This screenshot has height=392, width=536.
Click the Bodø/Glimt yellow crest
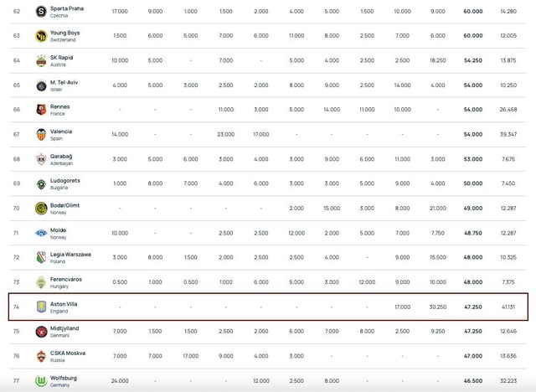click(41, 208)
